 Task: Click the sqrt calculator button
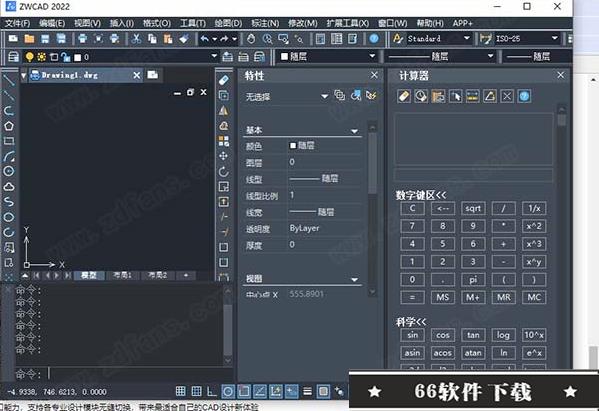473,209
